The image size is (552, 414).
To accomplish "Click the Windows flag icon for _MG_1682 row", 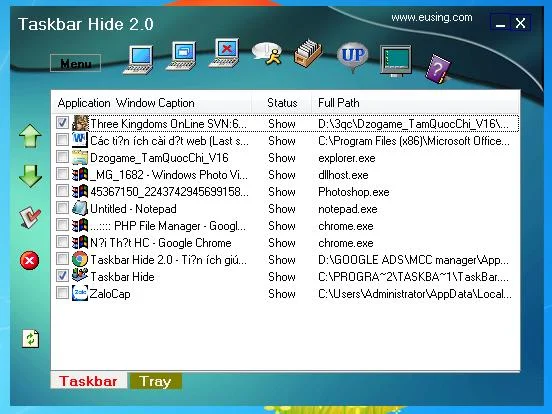I will point(80,174).
